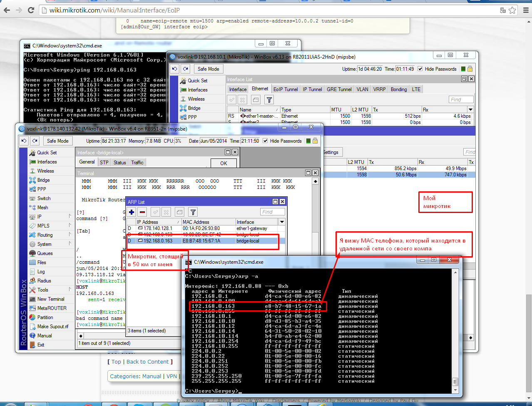Open the Manual category link

point(152,376)
